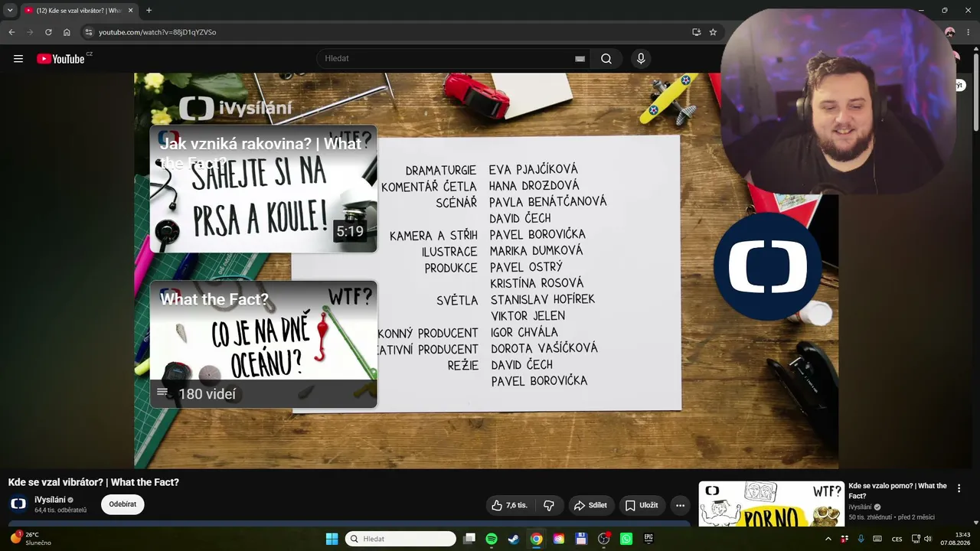
Task: Open Task View on the taskbar
Action: click(x=469, y=539)
